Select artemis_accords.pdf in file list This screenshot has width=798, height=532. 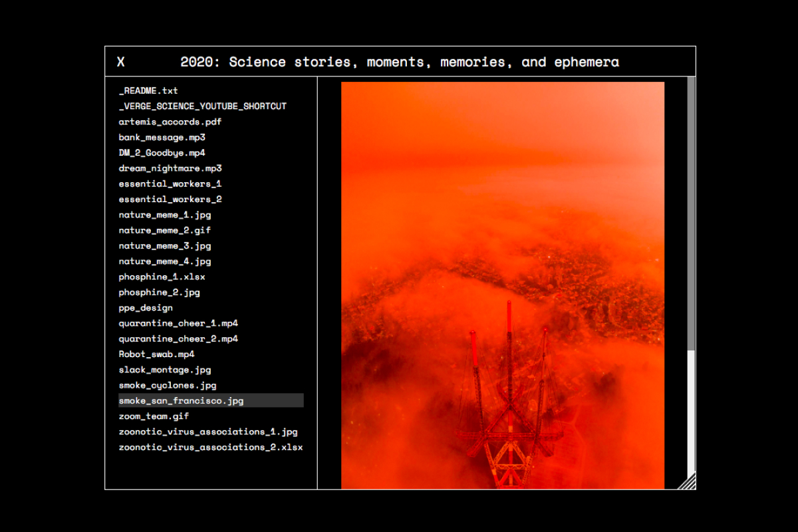pos(170,122)
